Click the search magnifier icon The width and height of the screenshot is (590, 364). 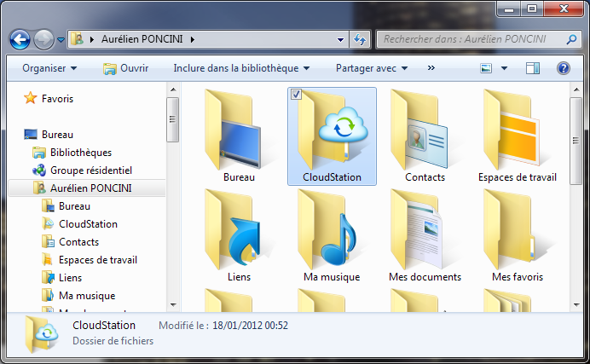coord(571,39)
